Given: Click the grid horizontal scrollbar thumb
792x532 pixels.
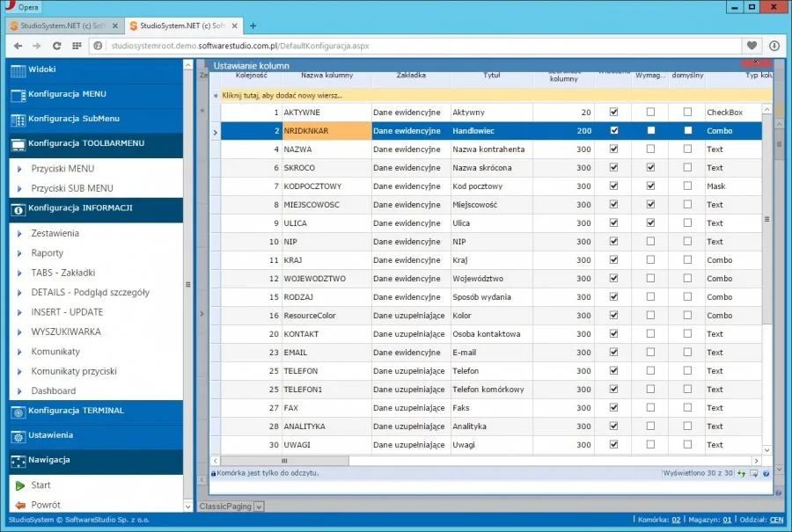Looking at the screenshot, I should 284,461.
